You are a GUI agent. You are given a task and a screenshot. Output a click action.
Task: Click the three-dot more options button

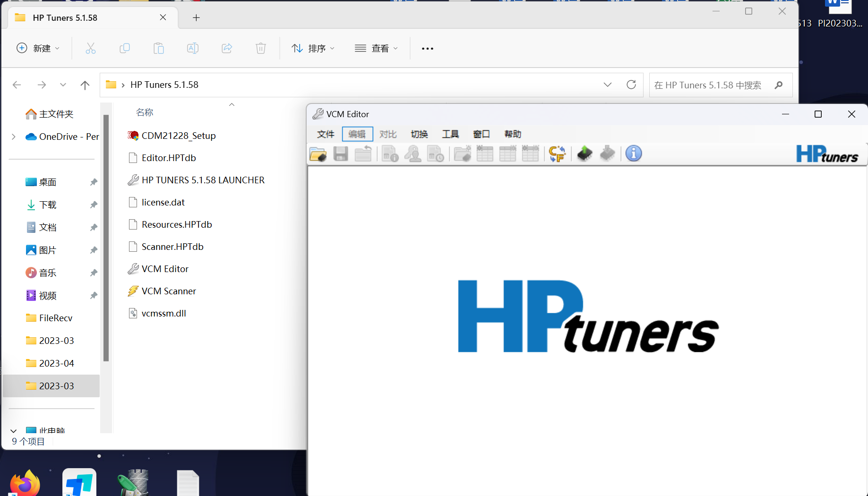[427, 48]
